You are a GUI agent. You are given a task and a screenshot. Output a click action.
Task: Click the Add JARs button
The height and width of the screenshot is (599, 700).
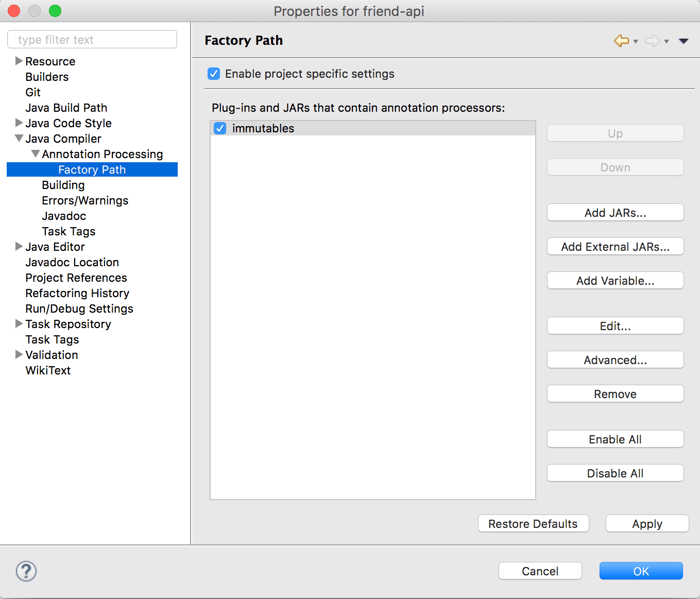tap(615, 212)
